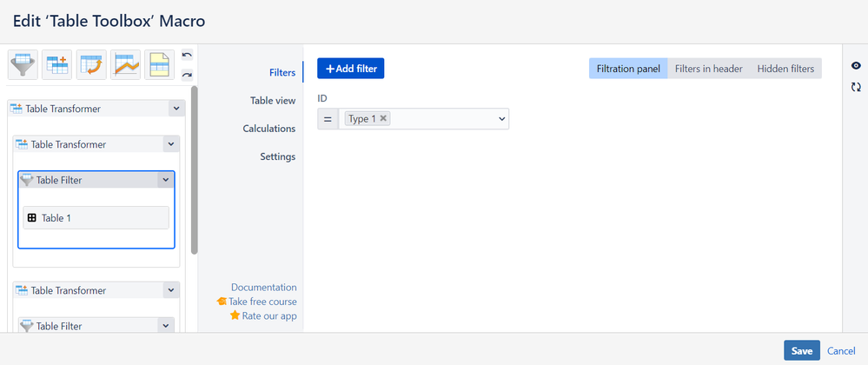Open the bottom Table Filter dropdown
This screenshot has height=365, width=868.
tap(165, 326)
